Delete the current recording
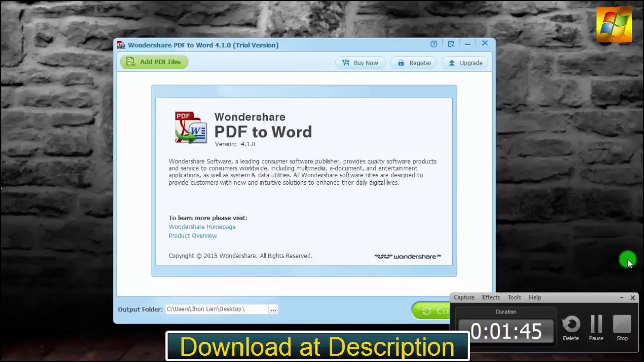The height and width of the screenshot is (362, 644). 571,328
